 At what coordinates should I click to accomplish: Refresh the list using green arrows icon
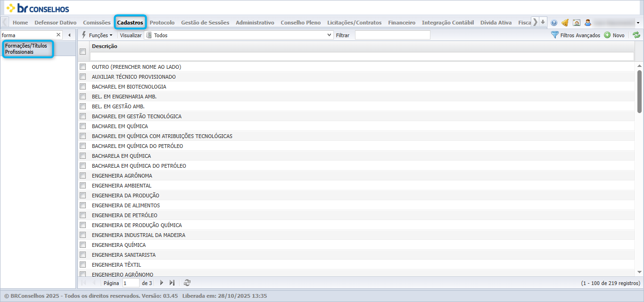click(x=636, y=35)
